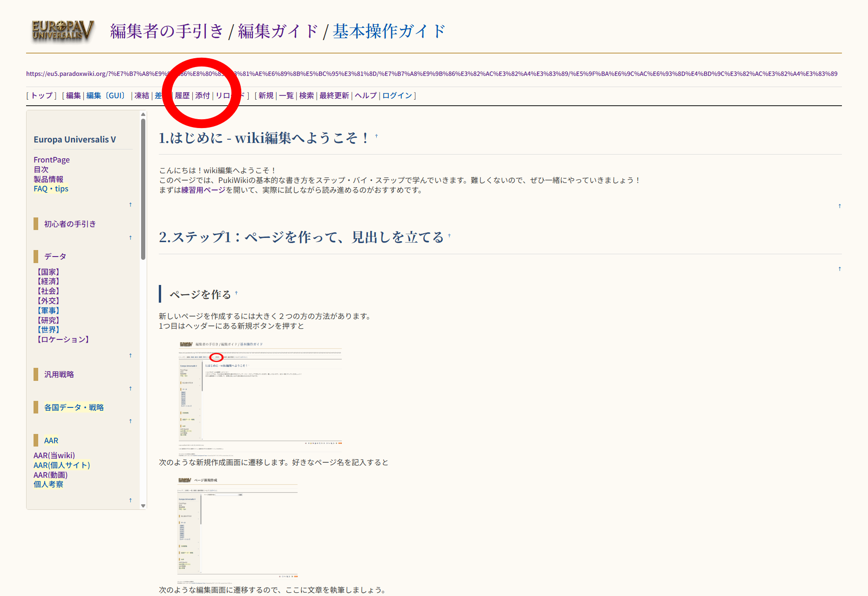Jump to page top via sidebar ↑ arrow
868x596 pixels.
(x=130, y=205)
